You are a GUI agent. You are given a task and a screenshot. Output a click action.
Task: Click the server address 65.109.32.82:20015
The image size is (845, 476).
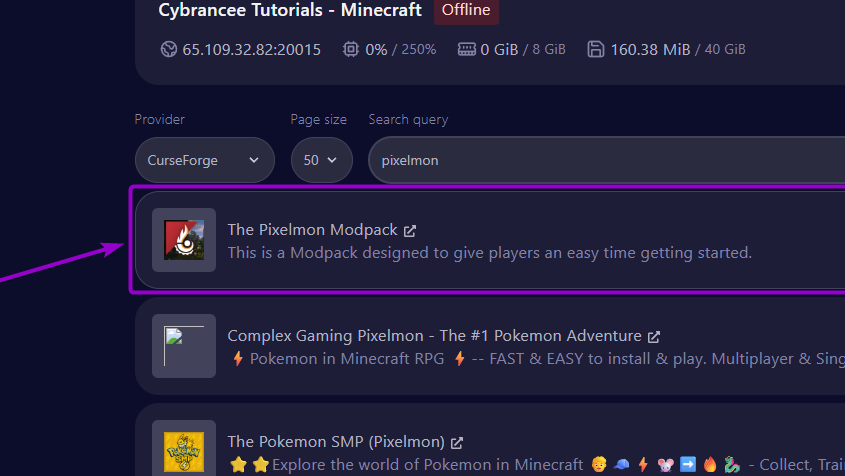click(x=251, y=50)
